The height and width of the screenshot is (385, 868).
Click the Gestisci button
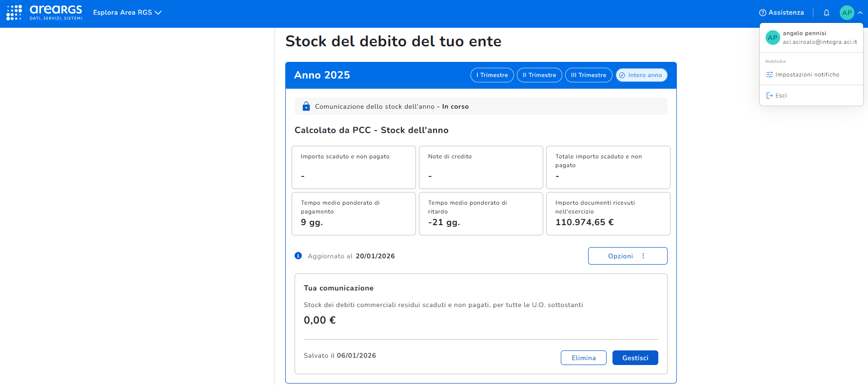(x=635, y=358)
